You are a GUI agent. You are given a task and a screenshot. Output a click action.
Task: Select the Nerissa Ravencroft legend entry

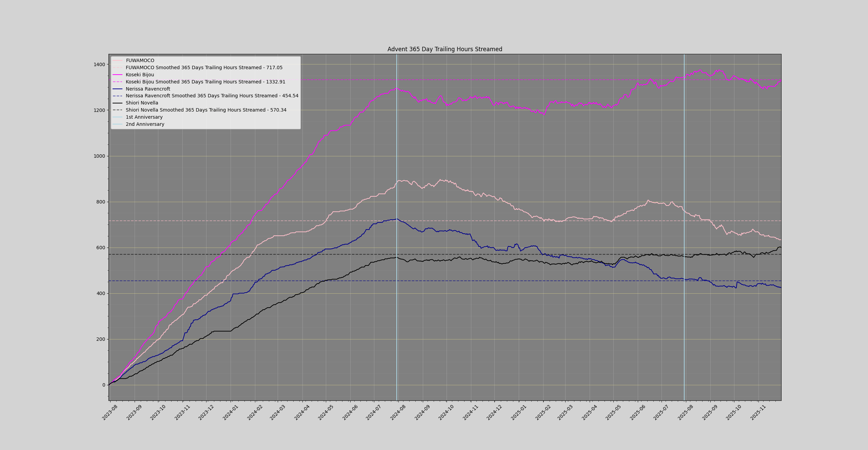tap(148, 89)
